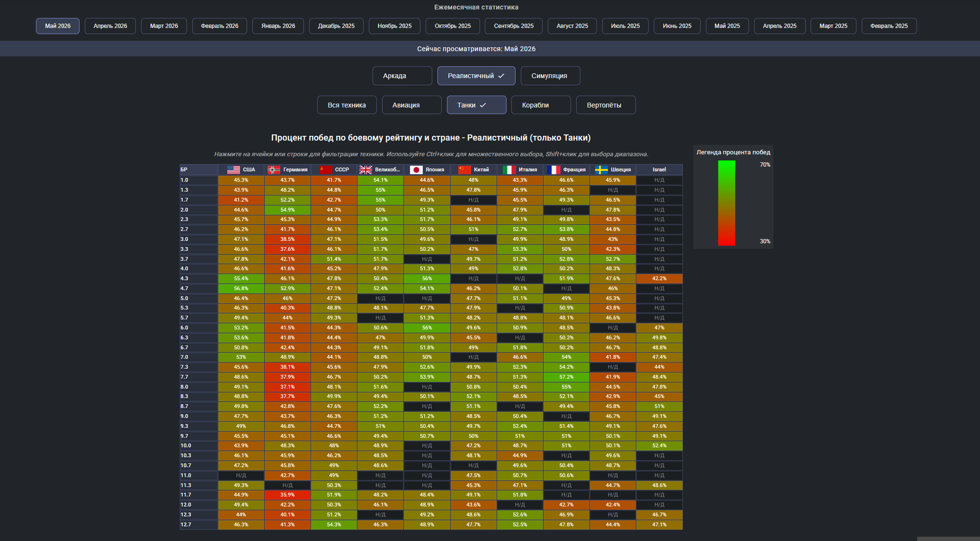Click the France flag icon
The image size is (980, 541).
[x=553, y=169]
